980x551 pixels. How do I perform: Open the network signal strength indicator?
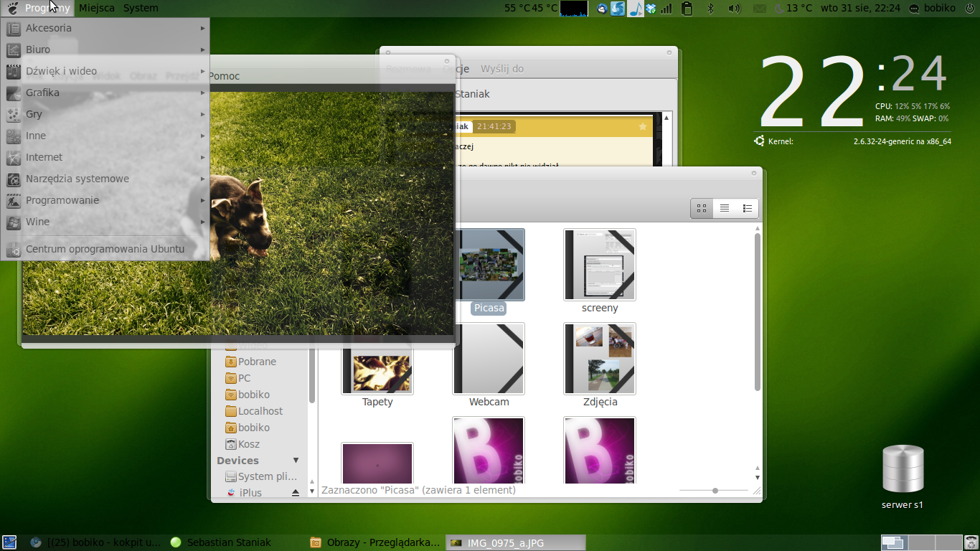[666, 9]
